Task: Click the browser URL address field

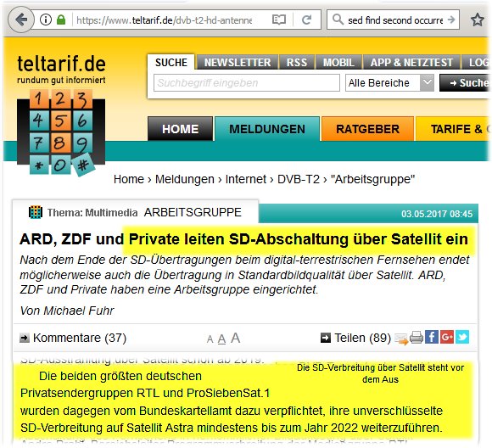Action: click(x=164, y=20)
